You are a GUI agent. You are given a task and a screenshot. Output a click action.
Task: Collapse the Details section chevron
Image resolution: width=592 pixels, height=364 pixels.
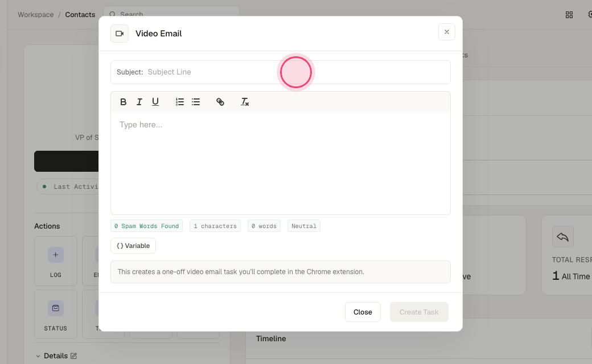(x=38, y=356)
